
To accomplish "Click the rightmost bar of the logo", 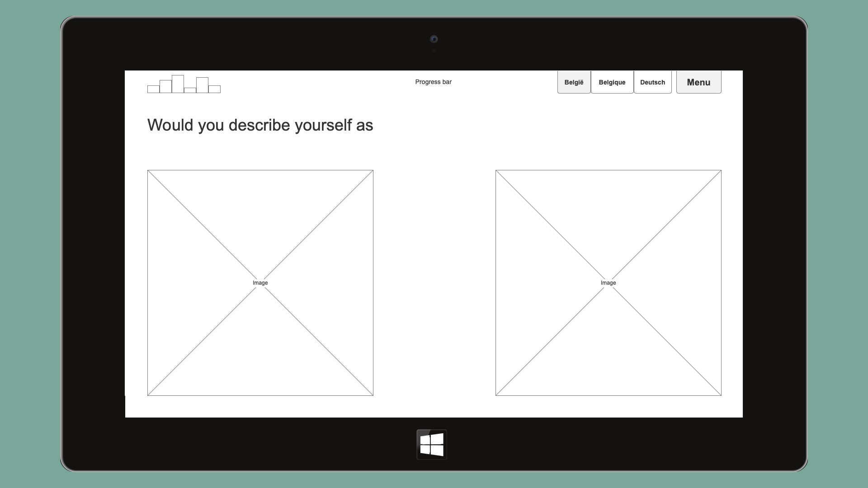I will coord(214,89).
